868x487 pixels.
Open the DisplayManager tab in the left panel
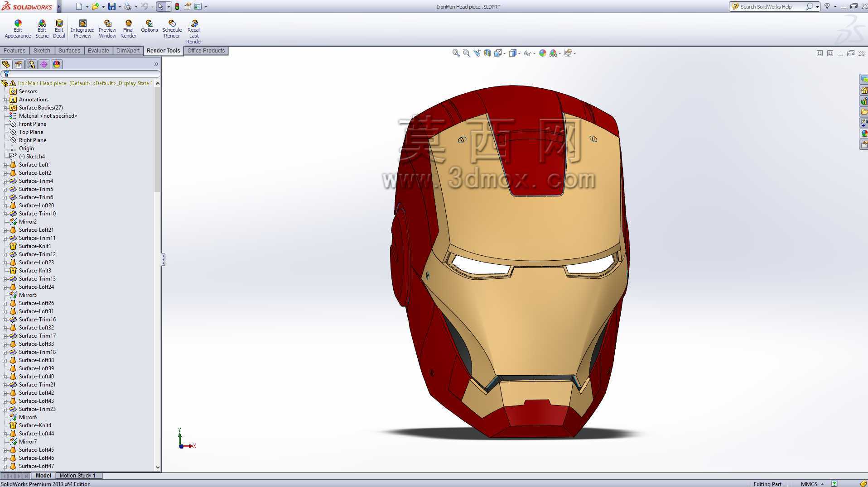point(57,64)
